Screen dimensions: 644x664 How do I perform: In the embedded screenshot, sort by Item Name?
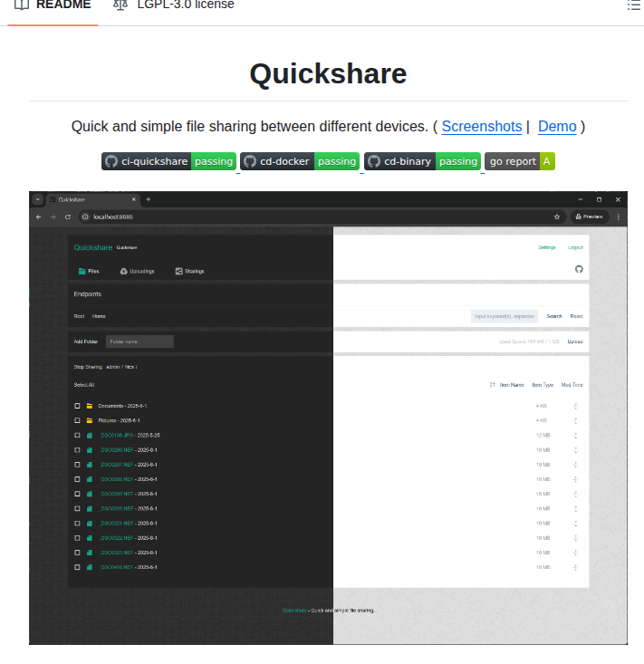(512, 385)
